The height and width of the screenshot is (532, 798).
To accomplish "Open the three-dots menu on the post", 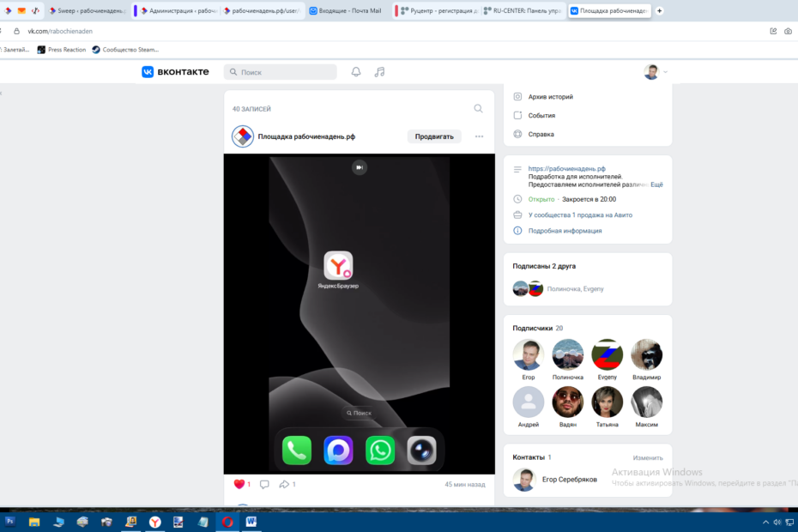I will click(x=479, y=136).
